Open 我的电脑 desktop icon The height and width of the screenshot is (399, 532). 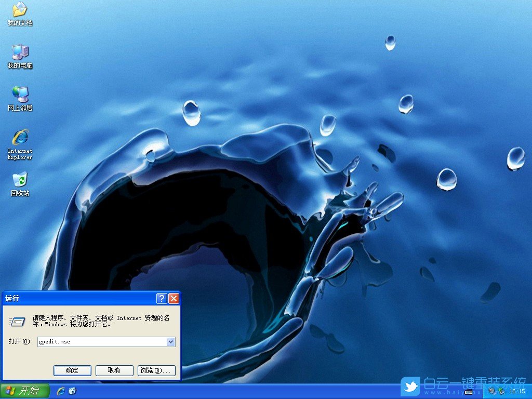tap(19, 55)
